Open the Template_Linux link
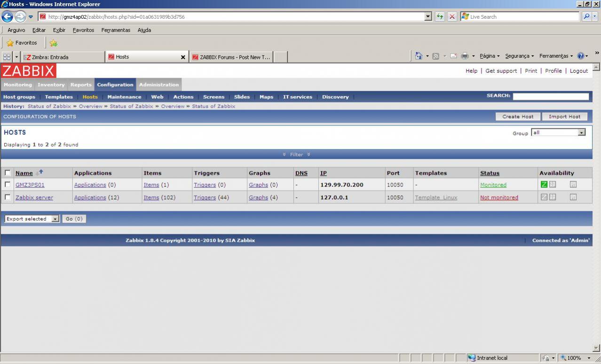Image resolution: width=601 pixels, height=364 pixels. [x=435, y=198]
